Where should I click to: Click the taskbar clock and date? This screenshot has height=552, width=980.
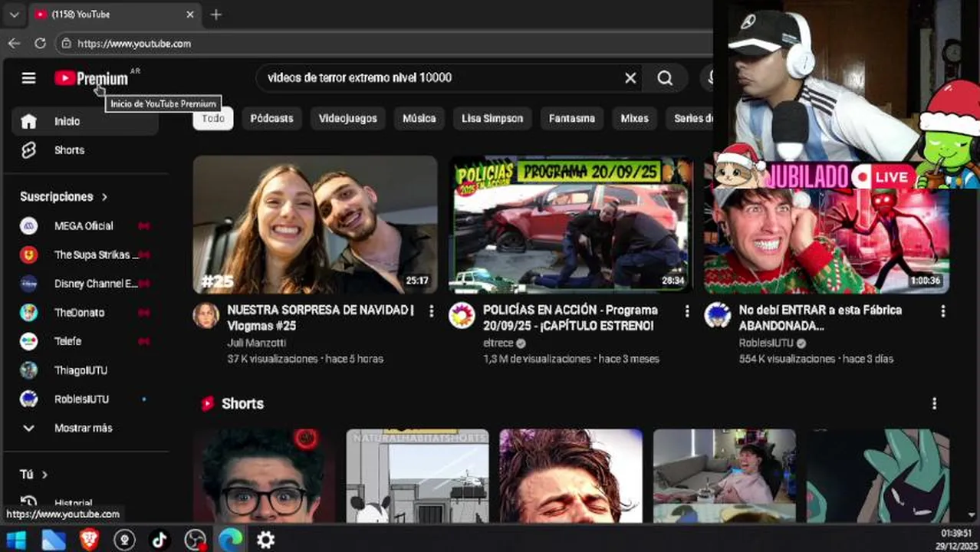[955, 539]
